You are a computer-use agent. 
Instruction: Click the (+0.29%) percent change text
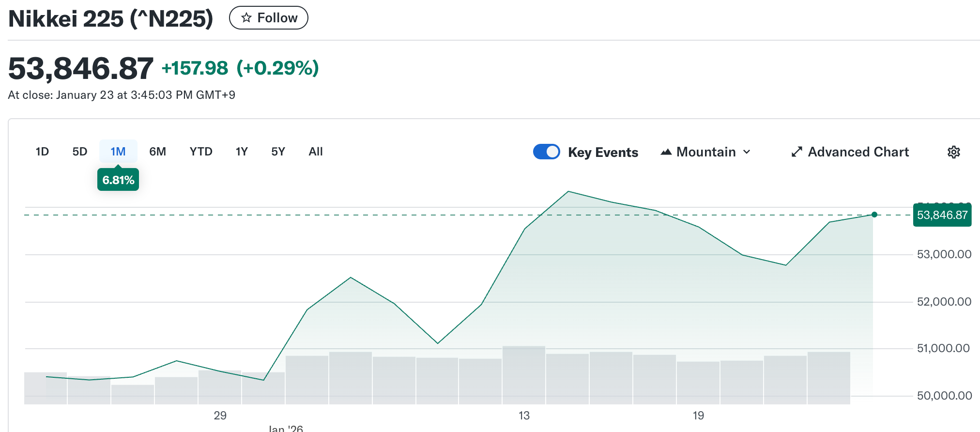tap(277, 68)
